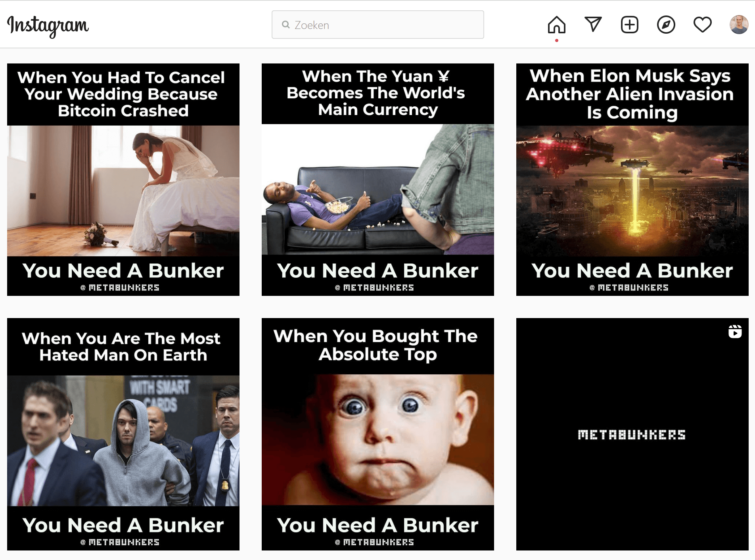The width and height of the screenshot is (755, 560).
Task: Open the Most Hated Man post
Action: [123, 434]
